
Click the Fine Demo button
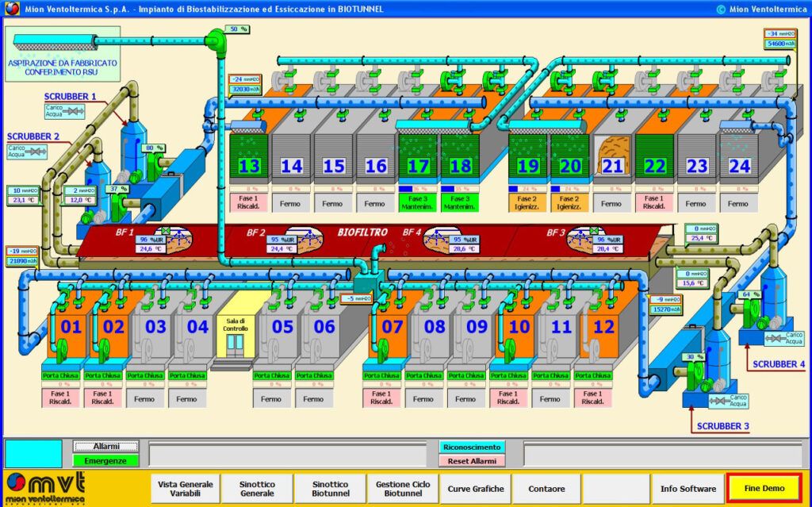click(764, 489)
